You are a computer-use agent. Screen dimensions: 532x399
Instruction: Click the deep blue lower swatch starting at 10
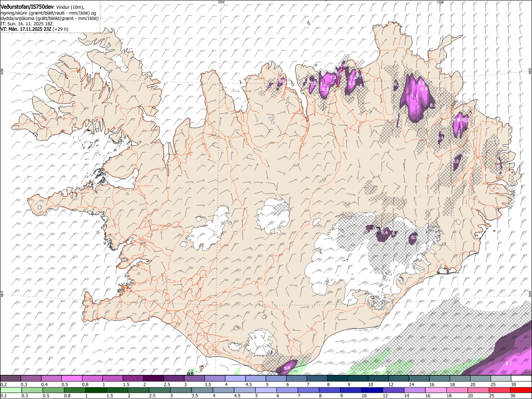[372, 390]
